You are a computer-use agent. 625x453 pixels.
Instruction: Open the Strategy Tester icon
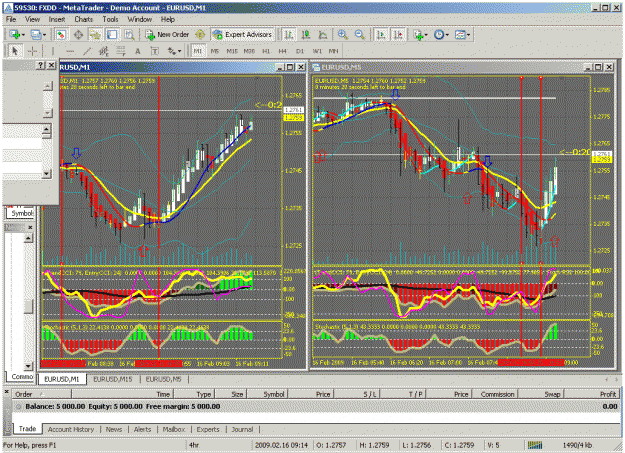click(x=129, y=35)
